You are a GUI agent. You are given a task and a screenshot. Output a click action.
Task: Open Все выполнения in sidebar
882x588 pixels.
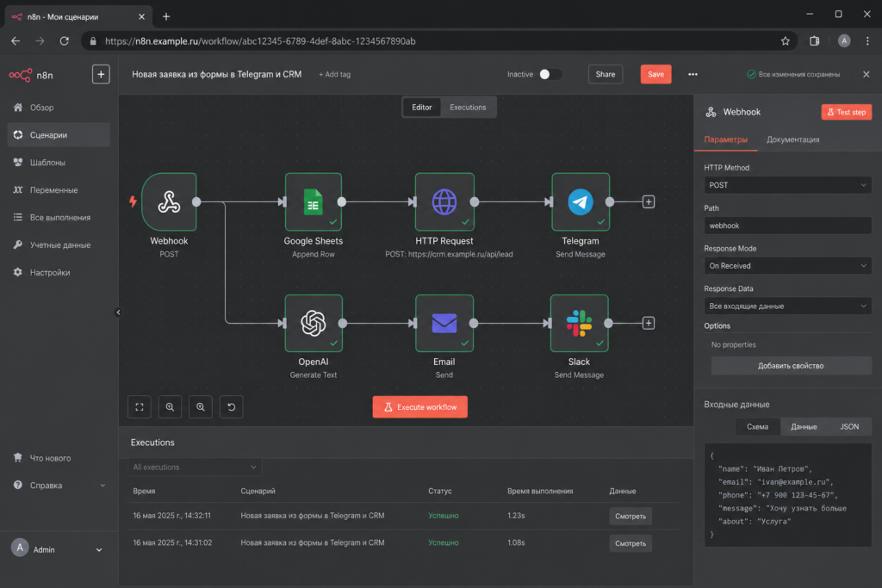click(59, 218)
